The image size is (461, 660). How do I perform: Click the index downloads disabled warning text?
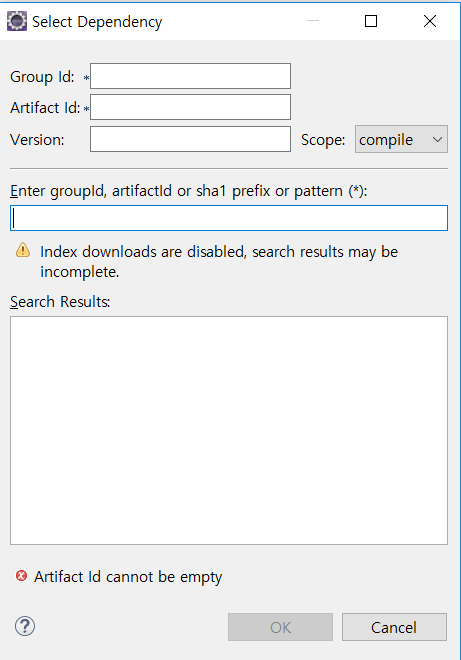(x=219, y=261)
